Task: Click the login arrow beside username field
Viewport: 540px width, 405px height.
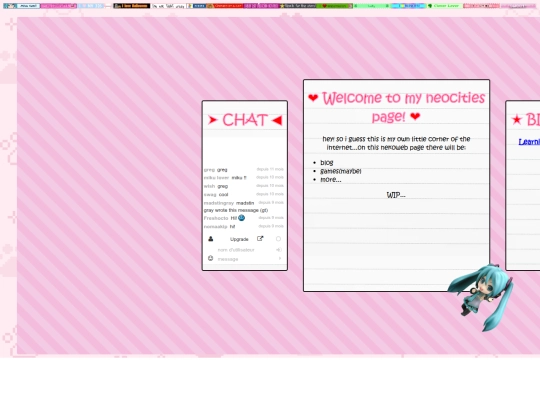Action: pos(279,250)
